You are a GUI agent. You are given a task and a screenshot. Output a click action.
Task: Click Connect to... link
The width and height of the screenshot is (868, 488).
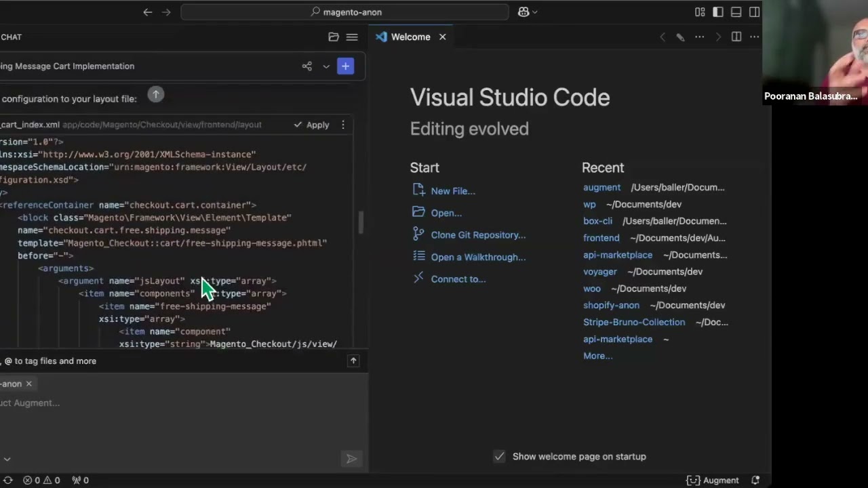458,279
